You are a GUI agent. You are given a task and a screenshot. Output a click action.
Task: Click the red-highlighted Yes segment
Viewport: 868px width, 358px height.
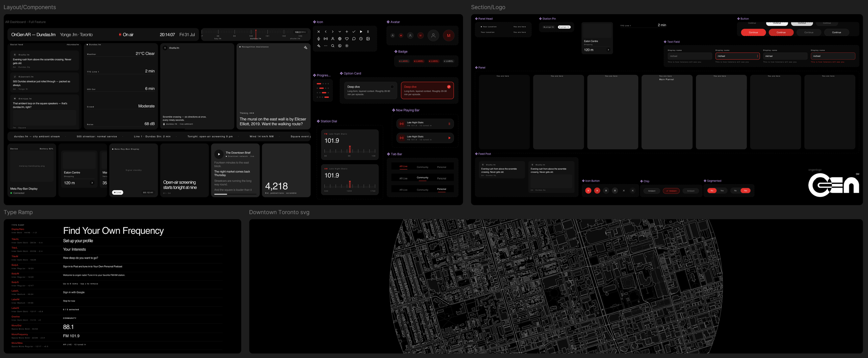tap(745, 190)
